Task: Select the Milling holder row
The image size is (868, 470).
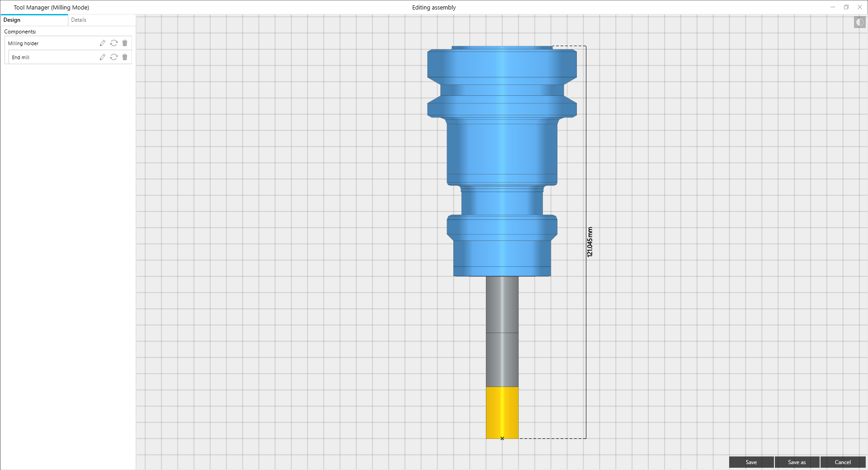Action: point(68,43)
